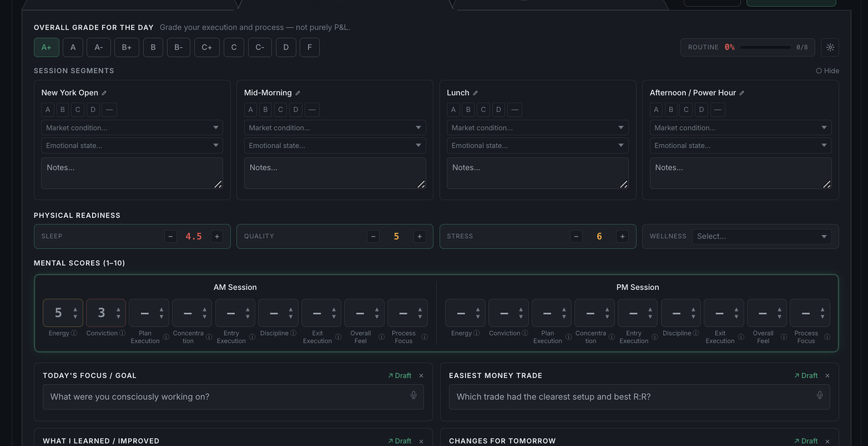Open Afternoon emotional state dropdown
The height and width of the screenshot is (446, 868).
pos(741,145)
